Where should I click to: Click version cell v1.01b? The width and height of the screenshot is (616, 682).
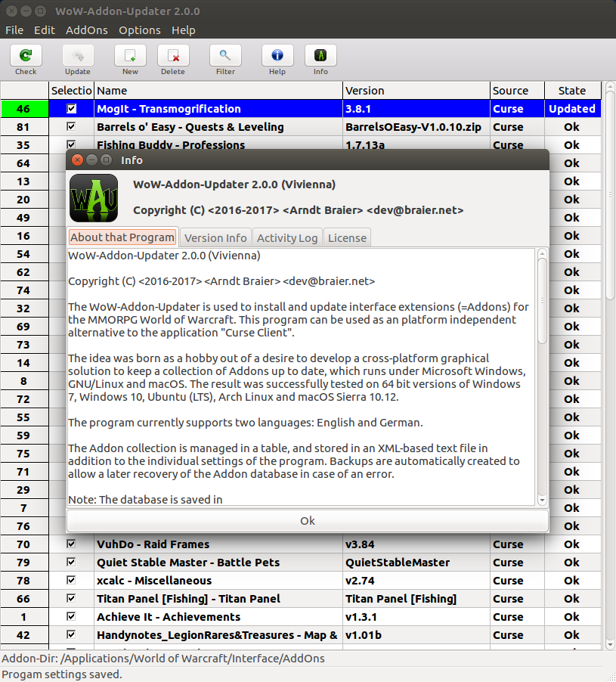416,635
